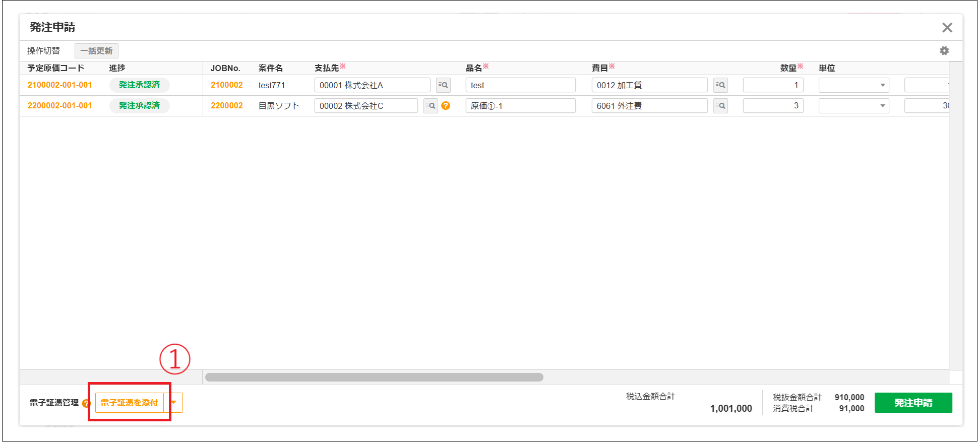Open JOB number 2100002 link
Image resolution: width=980 pixels, height=442 pixels.
coord(227,85)
